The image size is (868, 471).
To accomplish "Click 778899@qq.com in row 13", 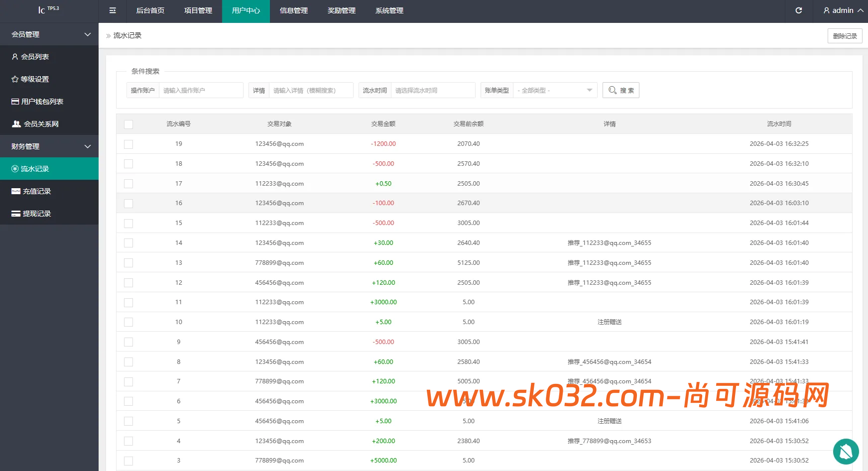I will click(x=279, y=263).
